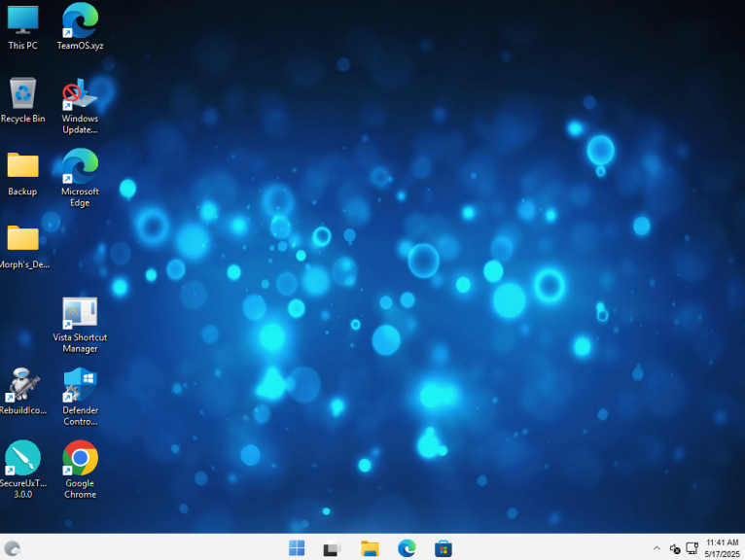Screen dimensions: 745x560
Task: Open File Explorer from the taskbar
Action: coord(370,548)
